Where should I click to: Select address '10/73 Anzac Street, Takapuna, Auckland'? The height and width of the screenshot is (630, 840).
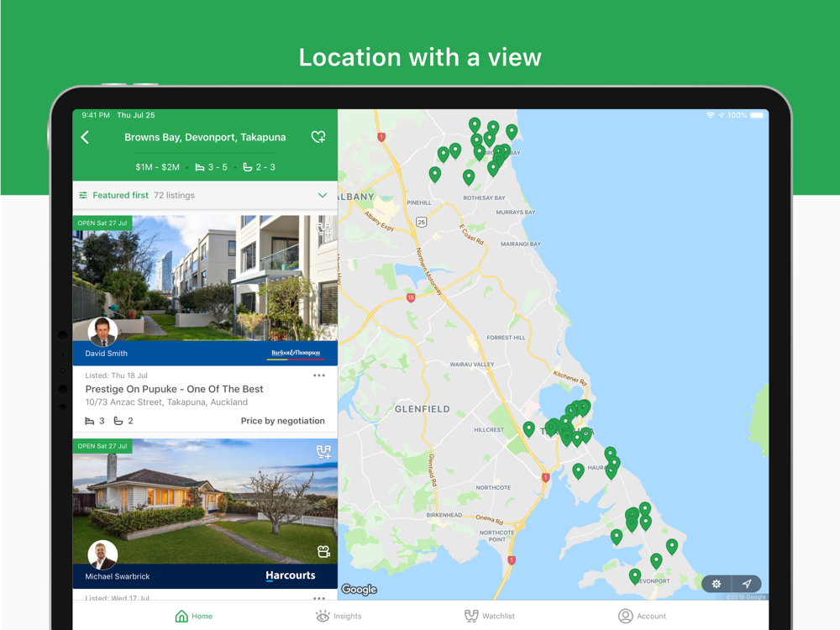tap(166, 402)
